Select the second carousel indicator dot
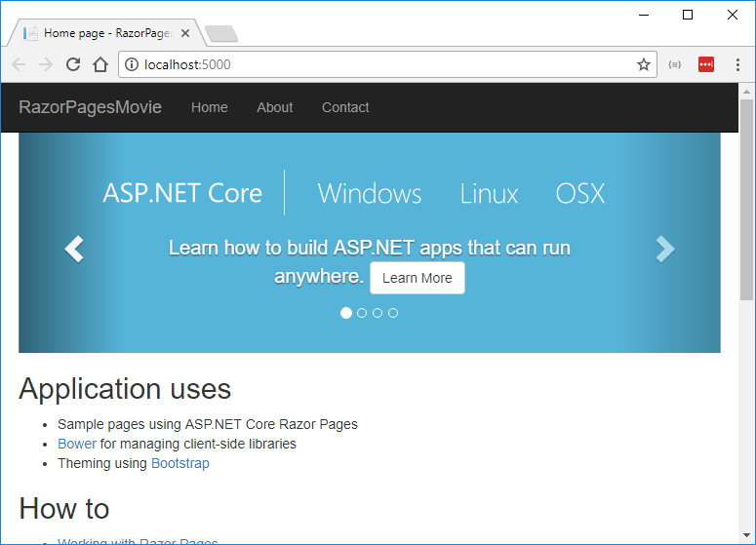This screenshot has height=545, width=756. 362,313
